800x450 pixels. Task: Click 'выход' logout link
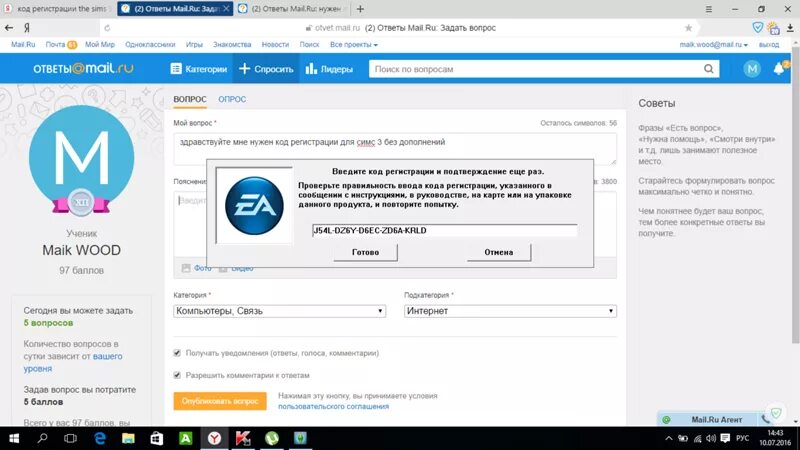pos(769,45)
